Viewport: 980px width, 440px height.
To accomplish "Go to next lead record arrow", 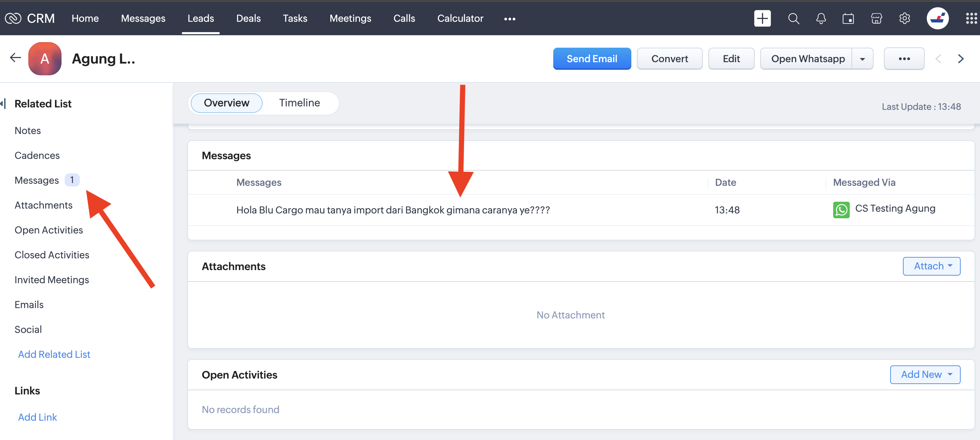I will [x=961, y=59].
